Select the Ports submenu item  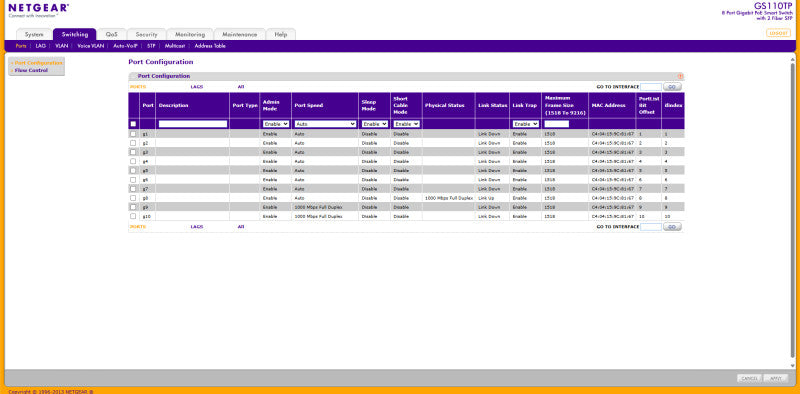(21, 46)
